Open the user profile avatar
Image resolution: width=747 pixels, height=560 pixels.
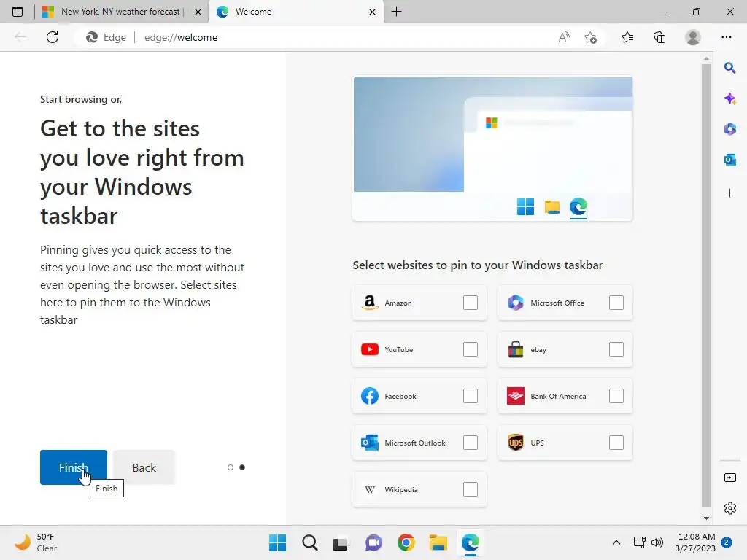(x=693, y=37)
